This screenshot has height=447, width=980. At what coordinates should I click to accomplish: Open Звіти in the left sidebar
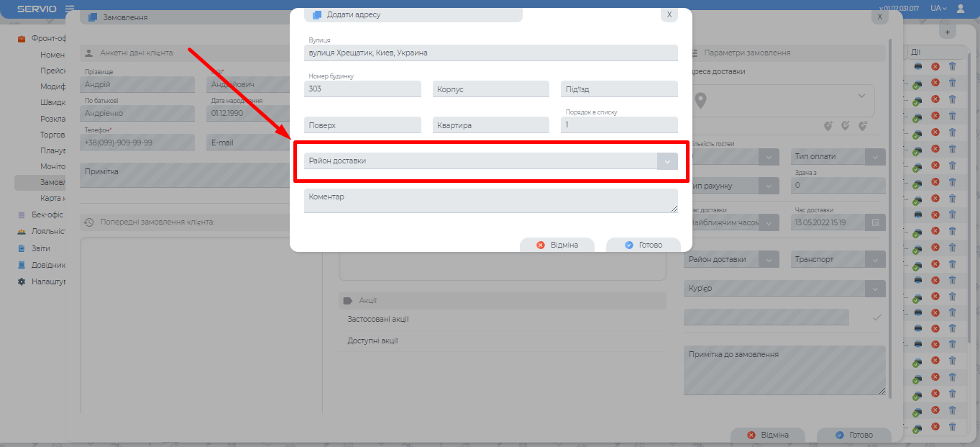point(40,248)
